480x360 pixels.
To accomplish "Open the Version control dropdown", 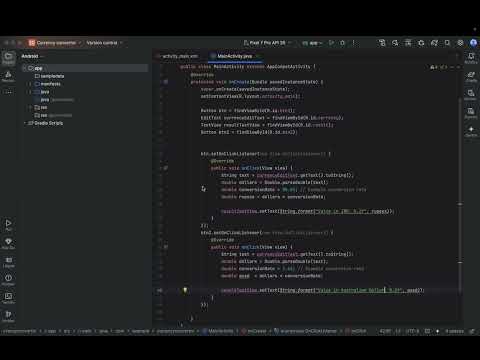I will click(x=104, y=43).
